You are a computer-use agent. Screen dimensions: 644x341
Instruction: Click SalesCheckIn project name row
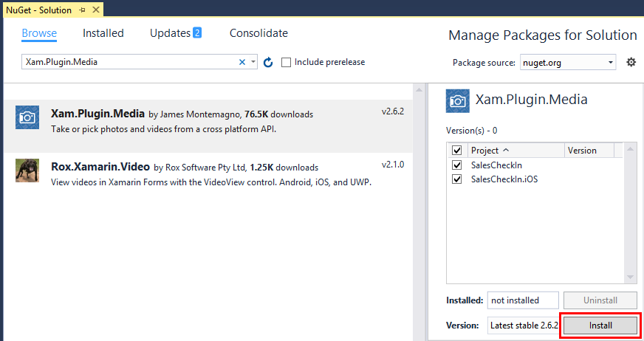(496, 165)
